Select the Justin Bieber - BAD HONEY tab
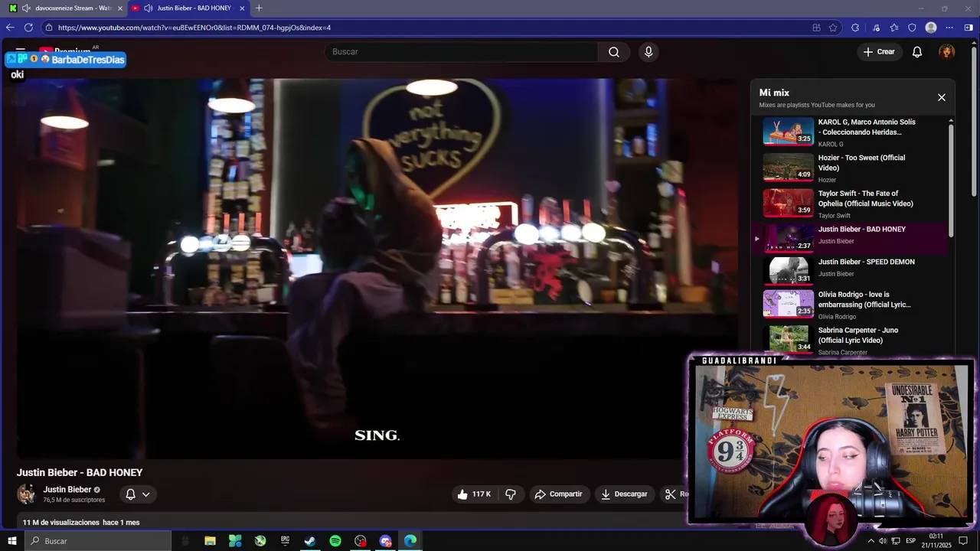980x551 pixels. click(x=188, y=8)
